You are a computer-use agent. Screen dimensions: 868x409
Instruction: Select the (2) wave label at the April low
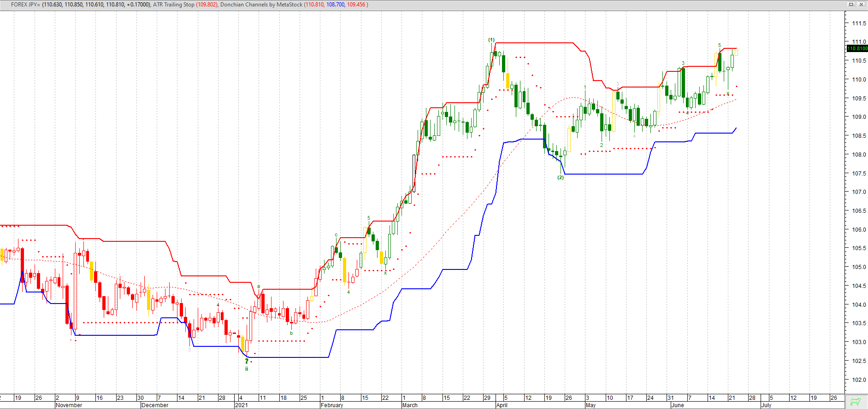point(561,177)
